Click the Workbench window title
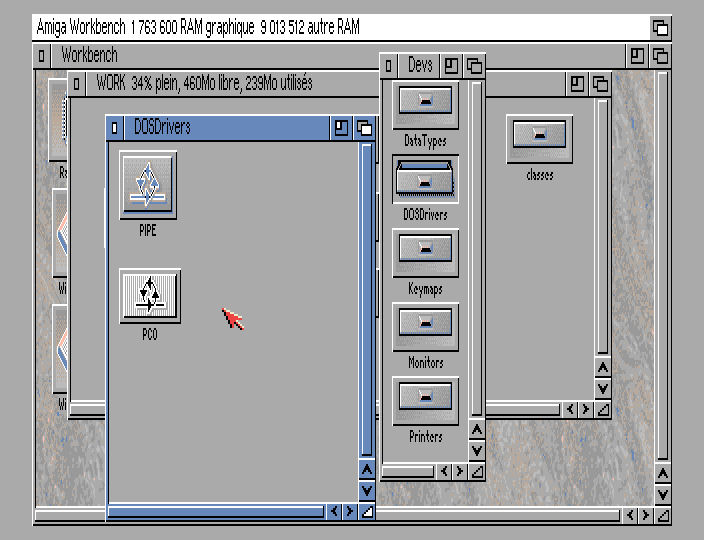The width and height of the screenshot is (704, 540). (x=89, y=55)
